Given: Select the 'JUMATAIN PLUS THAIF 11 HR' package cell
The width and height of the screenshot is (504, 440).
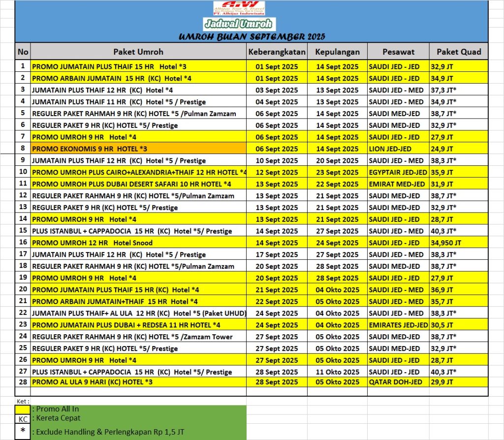Looking at the screenshot, I should point(138,101).
